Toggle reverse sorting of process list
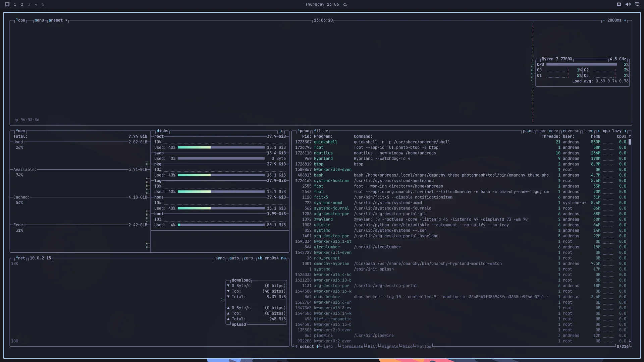The width and height of the screenshot is (644, 362). click(571, 131)
